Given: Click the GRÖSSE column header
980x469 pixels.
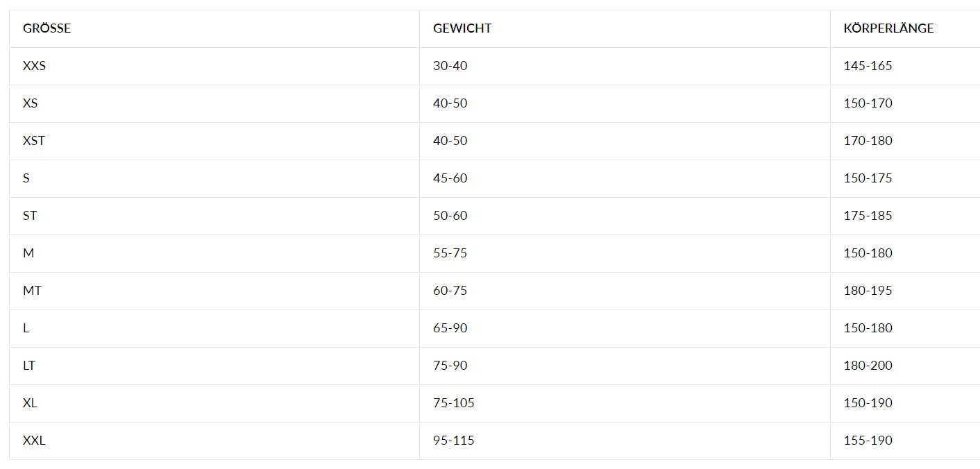Looking at the screenshot, I should [x=47, y=28].
